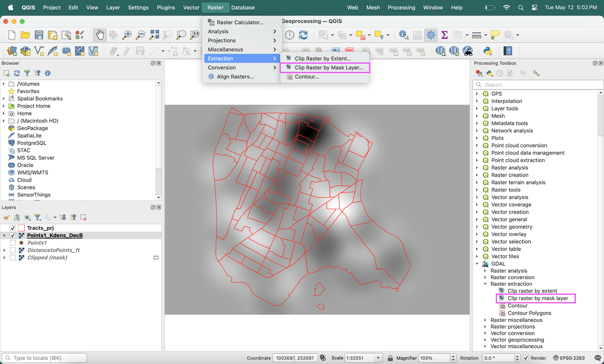The image size is (604, 364).
Task: Click the EPSG:2263 CRS button
Action: click(x=569, y=358)
